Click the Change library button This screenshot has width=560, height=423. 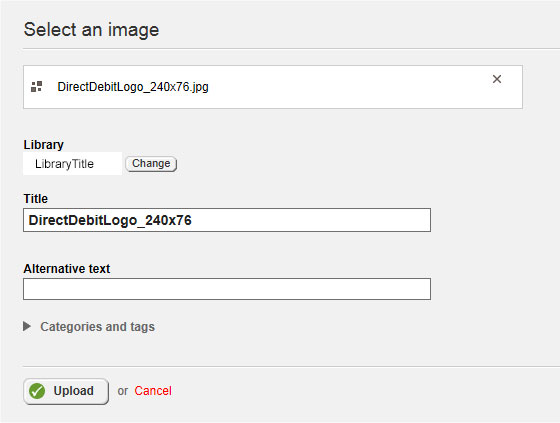click(151, 164)
